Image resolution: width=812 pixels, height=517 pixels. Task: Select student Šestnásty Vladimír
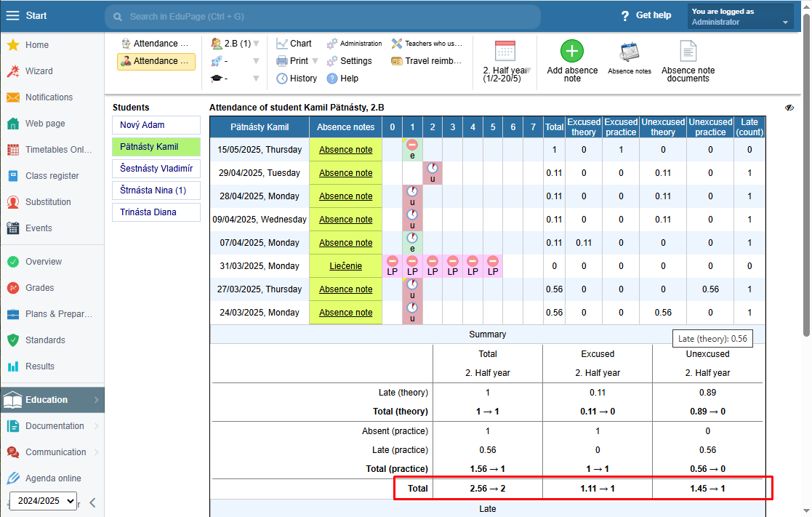(156, 169)
